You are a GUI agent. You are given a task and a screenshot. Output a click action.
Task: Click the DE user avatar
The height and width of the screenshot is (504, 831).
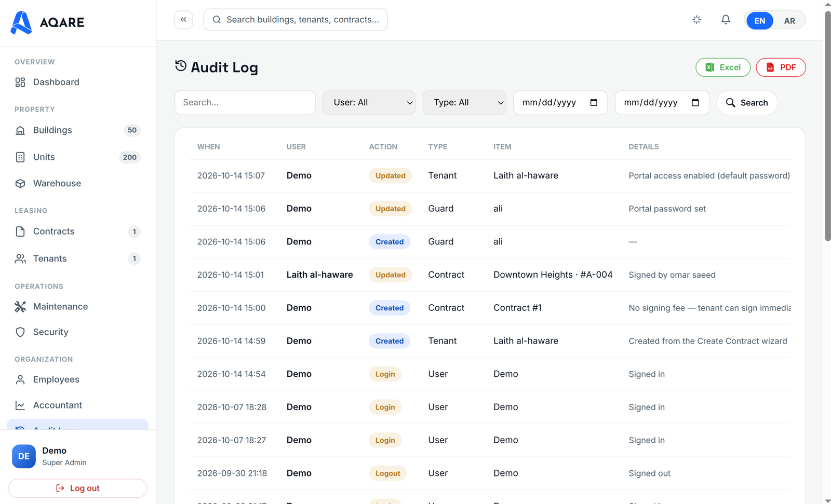[x=24, y=456]
